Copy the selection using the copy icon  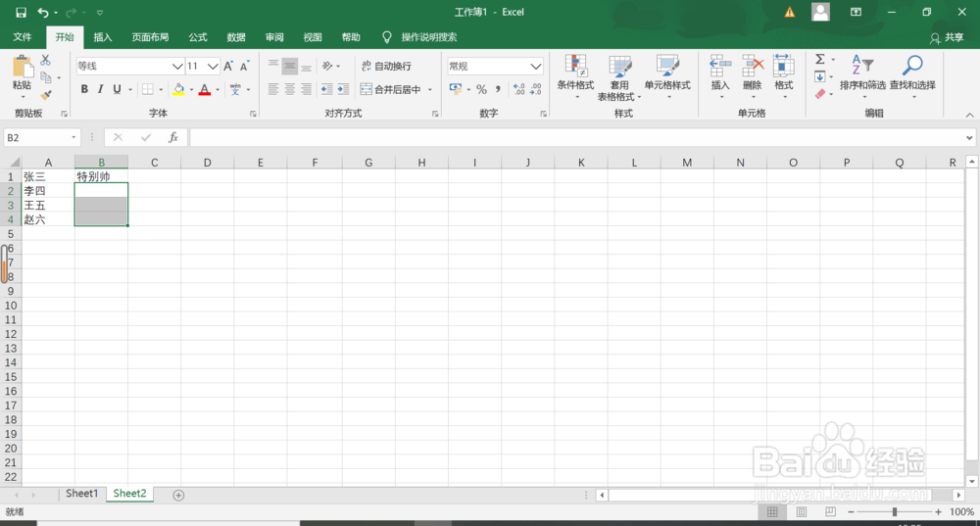46,77
